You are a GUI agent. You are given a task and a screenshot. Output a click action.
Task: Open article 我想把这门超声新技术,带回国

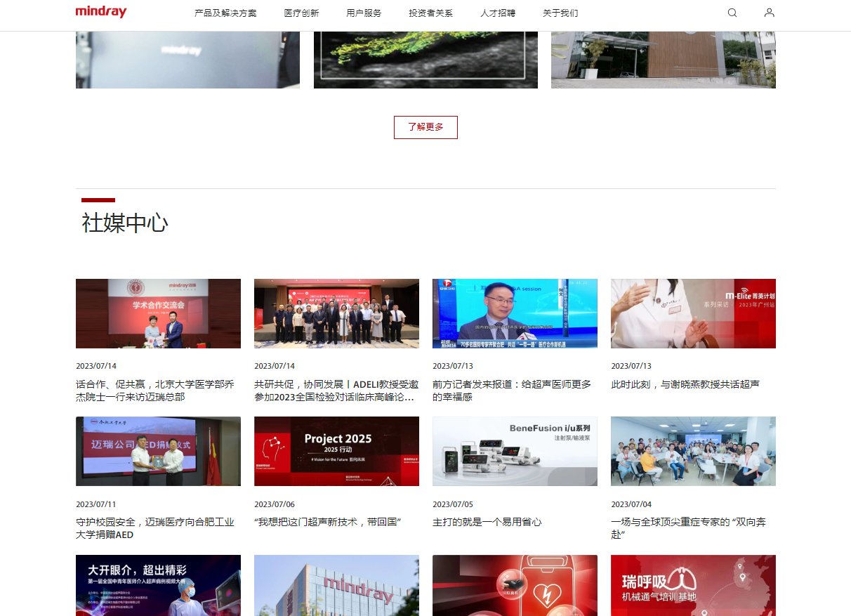tap(327, 523)
